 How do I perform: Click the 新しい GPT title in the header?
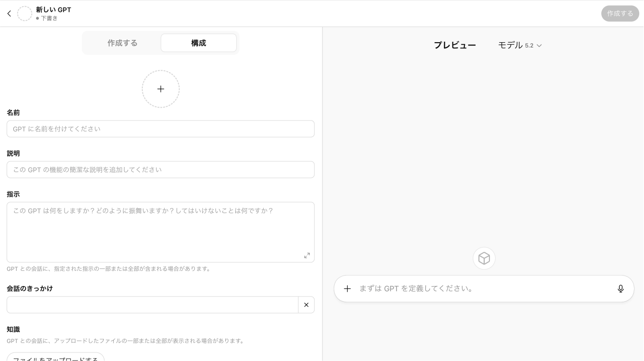pyautogui.click(x=54, y=9)
